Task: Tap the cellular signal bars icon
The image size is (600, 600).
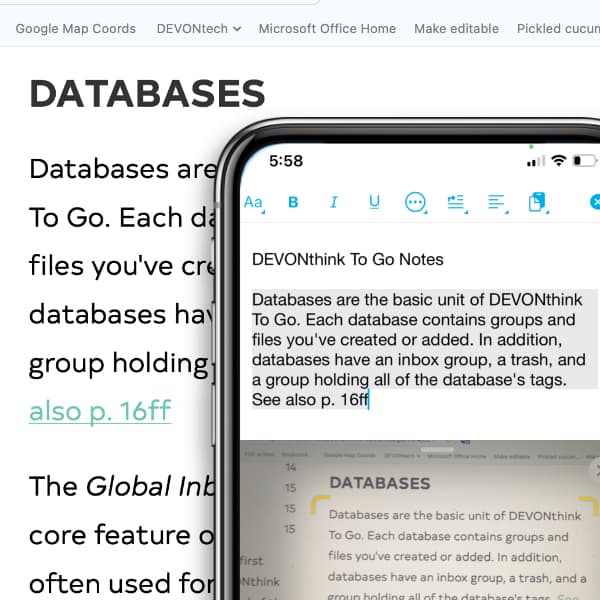Action: pyautogui.click(x=536, y=161)
